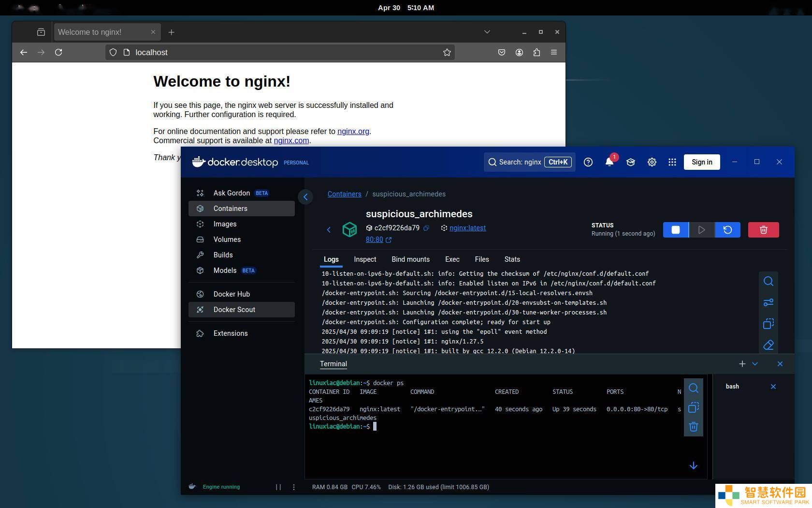Clear the logs with the eraser icon

point(768,345)
